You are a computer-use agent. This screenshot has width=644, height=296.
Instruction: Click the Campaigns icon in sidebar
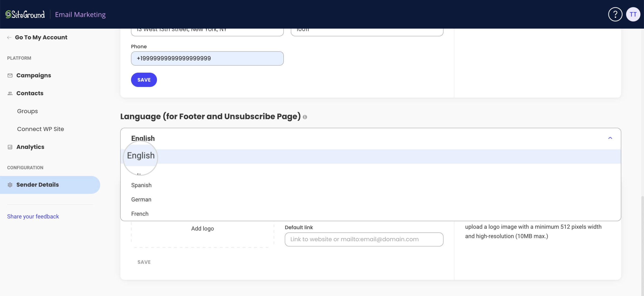10,75
